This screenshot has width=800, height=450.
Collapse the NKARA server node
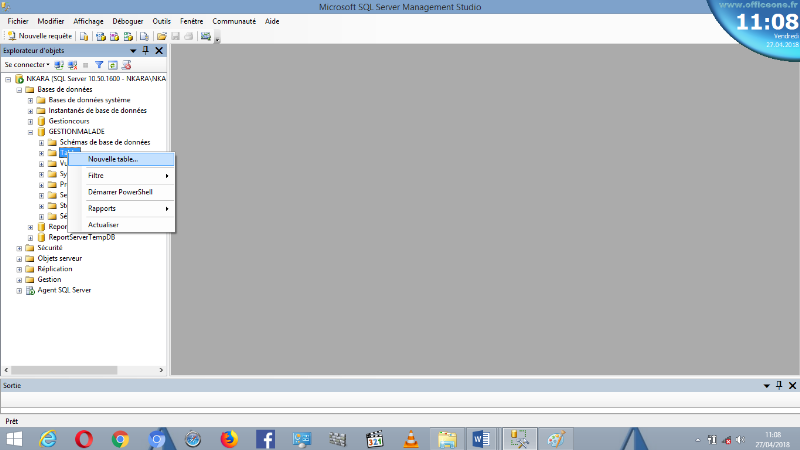(x=8, y=79)
